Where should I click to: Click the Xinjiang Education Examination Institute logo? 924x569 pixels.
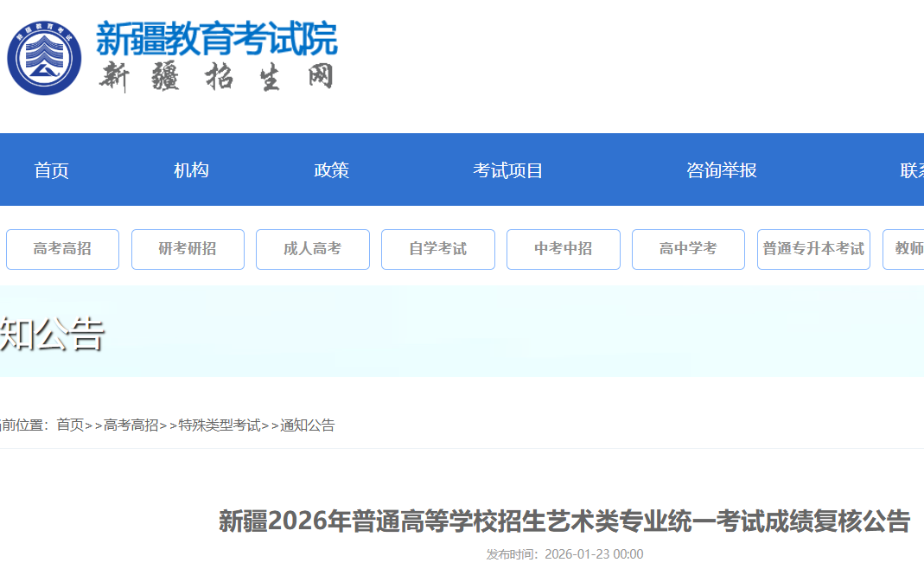[45, 58]
